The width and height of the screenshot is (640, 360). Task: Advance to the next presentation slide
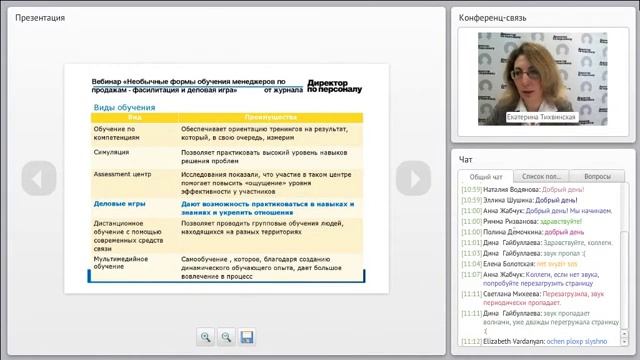[x=413, y=178]
